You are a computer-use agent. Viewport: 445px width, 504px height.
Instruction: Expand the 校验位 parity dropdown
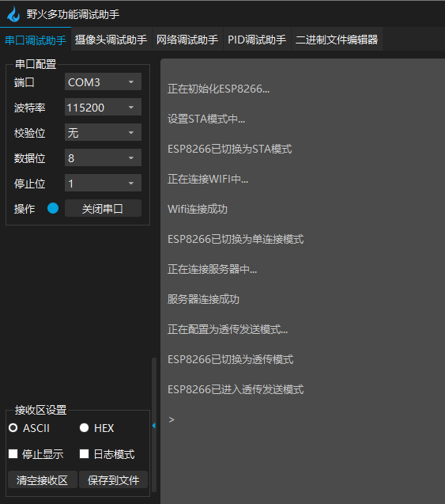tap(103, 132)
